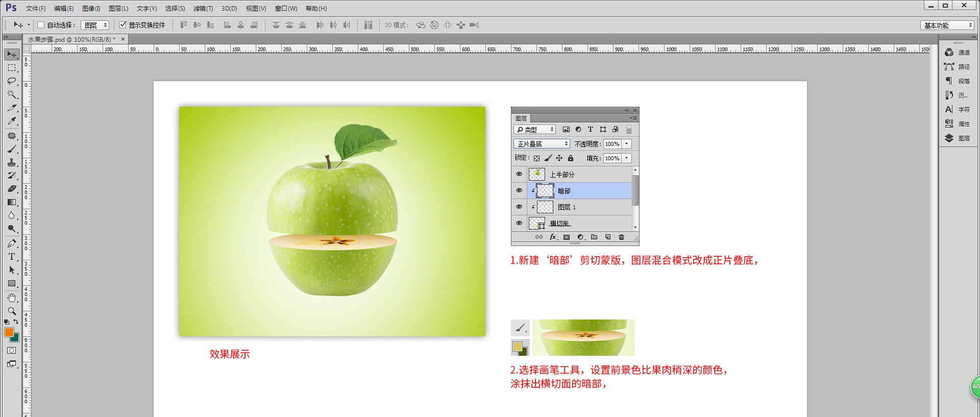Hide the 图层 1 layer with its eye
Image resolution: width=980 pixels, height=417 pixels.
point(519,207)
